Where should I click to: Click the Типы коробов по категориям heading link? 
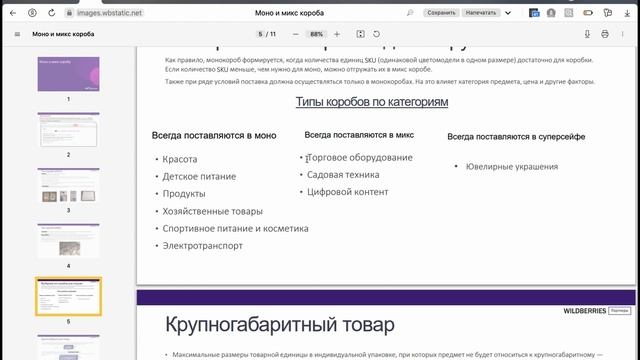tap(372, 102)
